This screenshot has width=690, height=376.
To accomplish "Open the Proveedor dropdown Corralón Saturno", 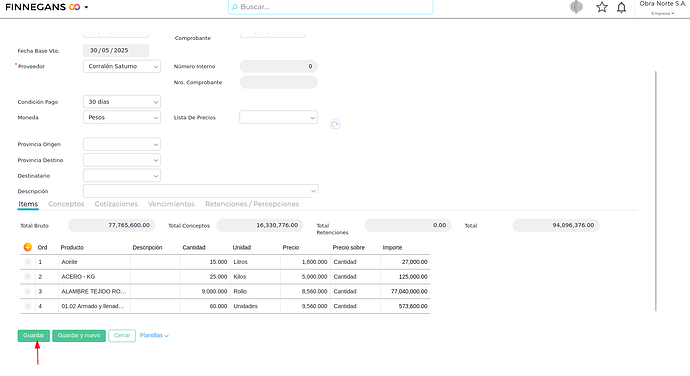I will coord(122,66).
